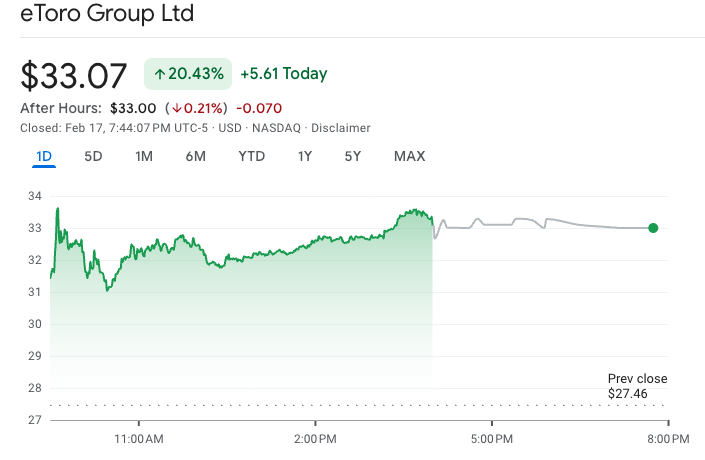705x460 pixels.
Task: Click the green end-point dot on chart
Action: pos(653,228)
